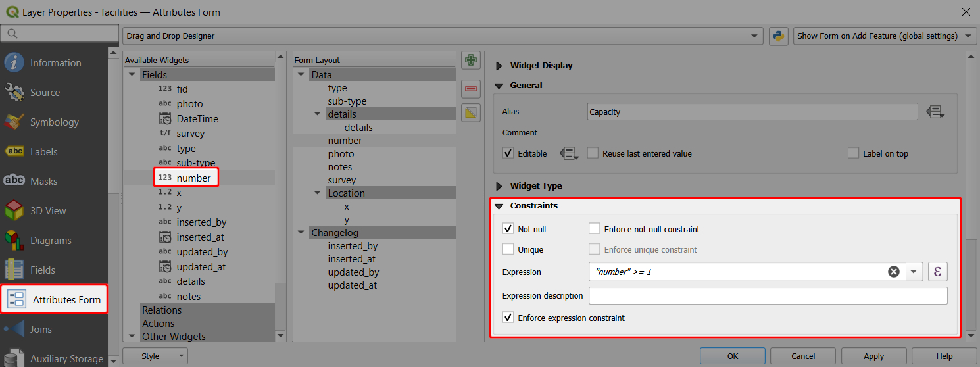Expand the Widget Type section
Viewport: 980px width, 367px height.
[498, 186]
